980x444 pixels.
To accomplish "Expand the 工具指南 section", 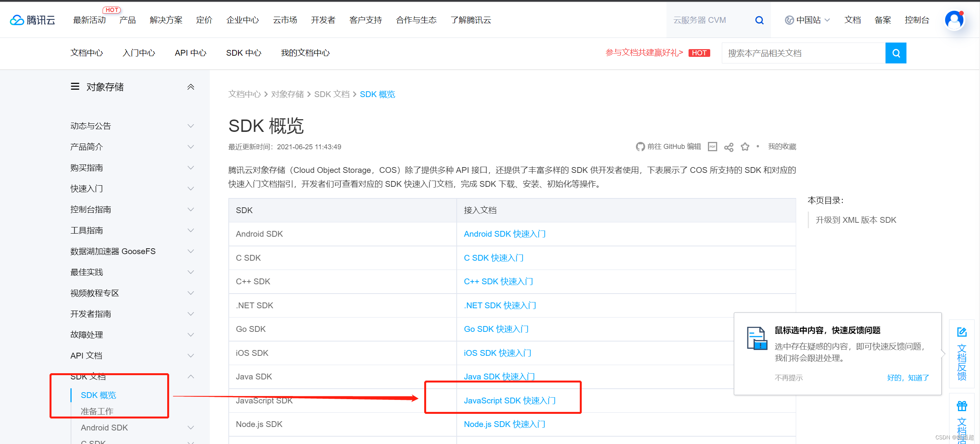I will tap(191, 230).
